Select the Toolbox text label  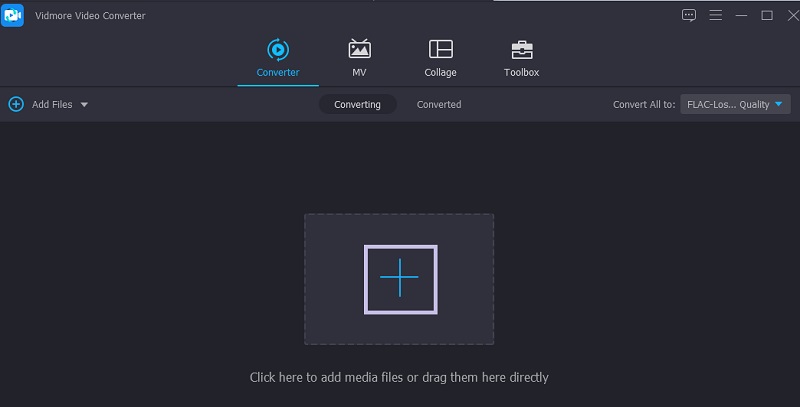tap(521, 73)
